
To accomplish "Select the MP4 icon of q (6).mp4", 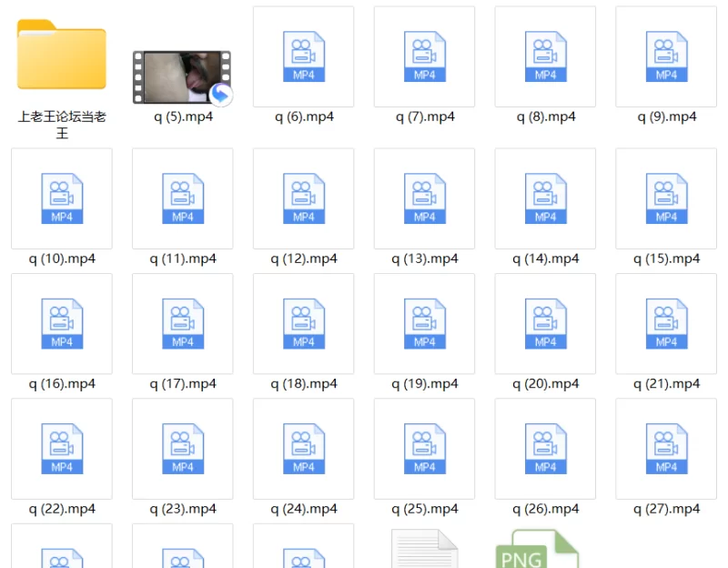I will tap(304, 56).
